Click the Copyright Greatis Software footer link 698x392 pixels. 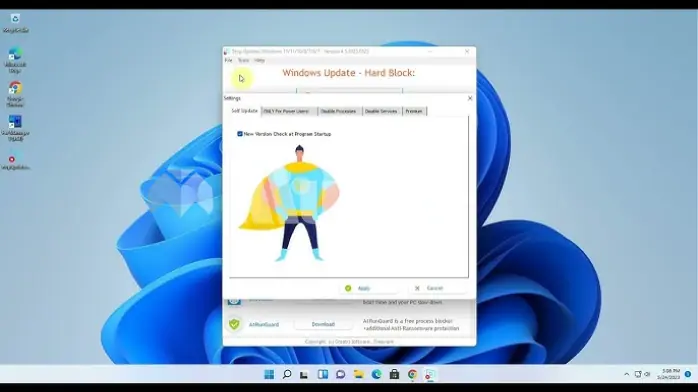(349, 342)
